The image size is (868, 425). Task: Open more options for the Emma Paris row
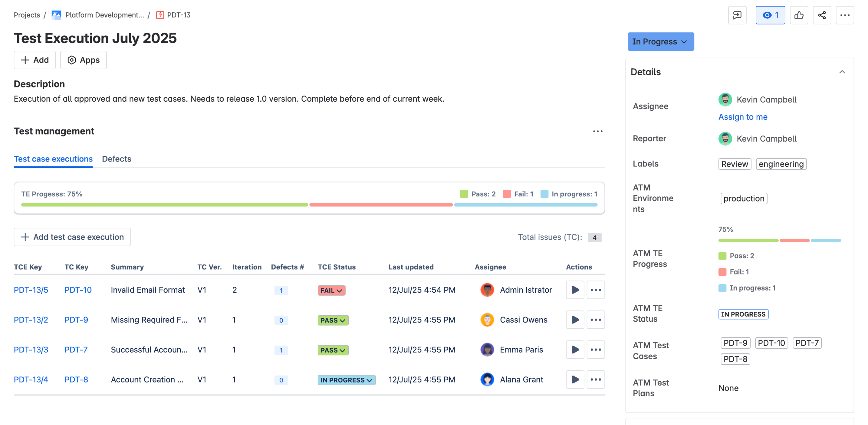[x=595, y=349]
